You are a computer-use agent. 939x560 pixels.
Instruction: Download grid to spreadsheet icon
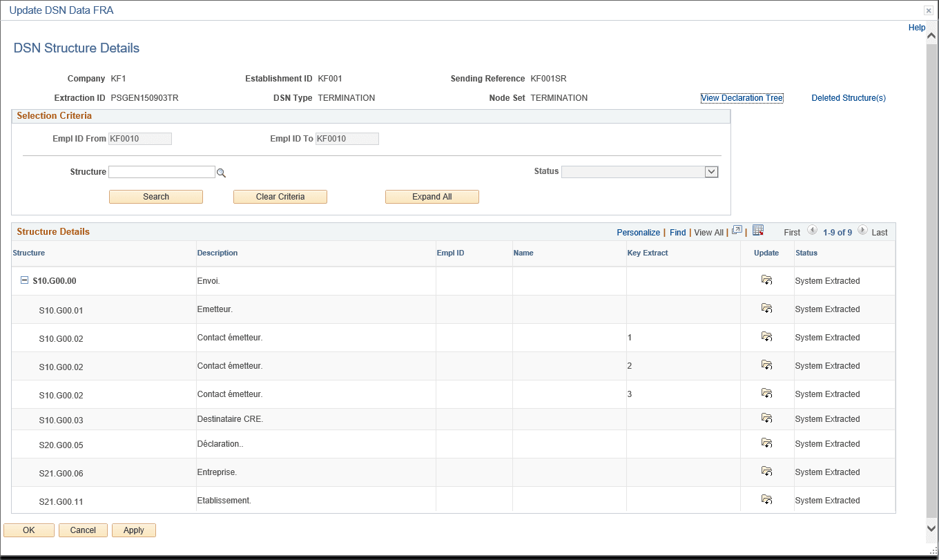(758, 231)
